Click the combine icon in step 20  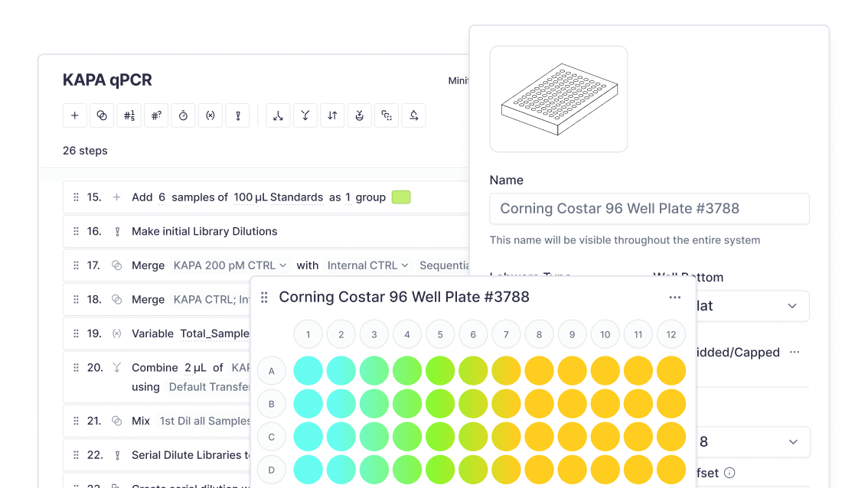[x=117, y=367]
